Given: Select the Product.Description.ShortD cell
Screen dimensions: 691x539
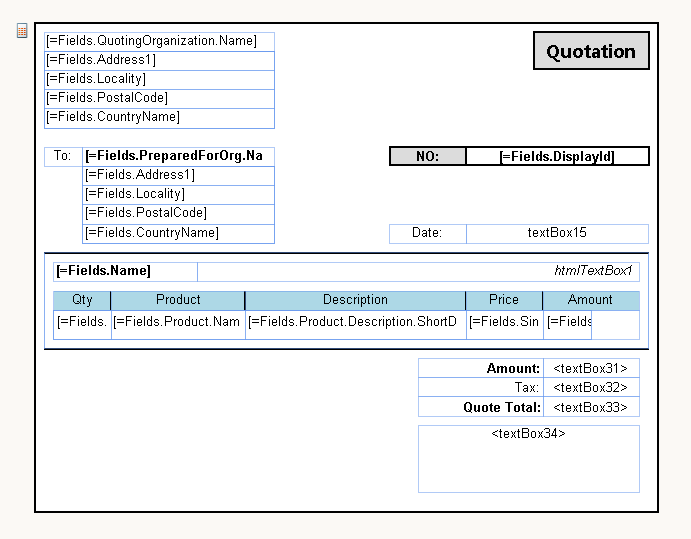Looking at the screenshot, I should (356, 325).
